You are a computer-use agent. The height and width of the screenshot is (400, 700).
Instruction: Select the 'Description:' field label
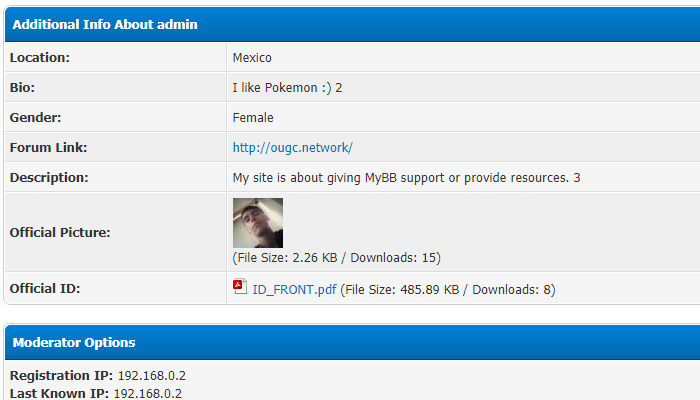tap(49, 178)
